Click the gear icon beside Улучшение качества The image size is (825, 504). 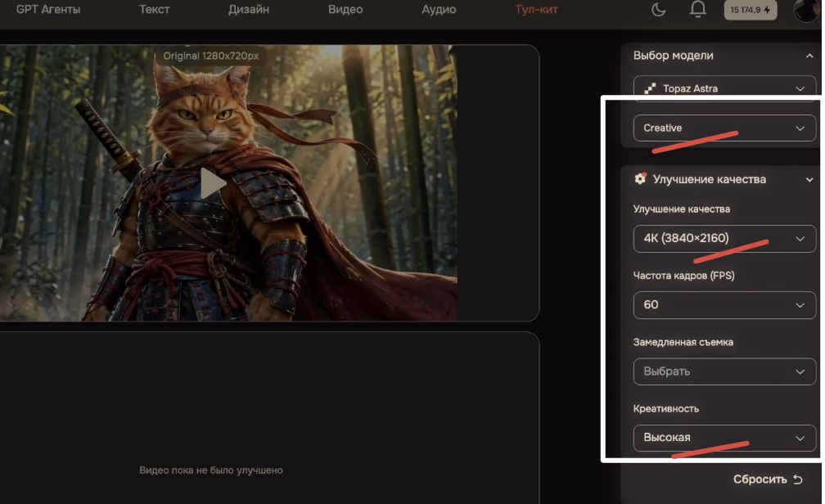point(640,179)
